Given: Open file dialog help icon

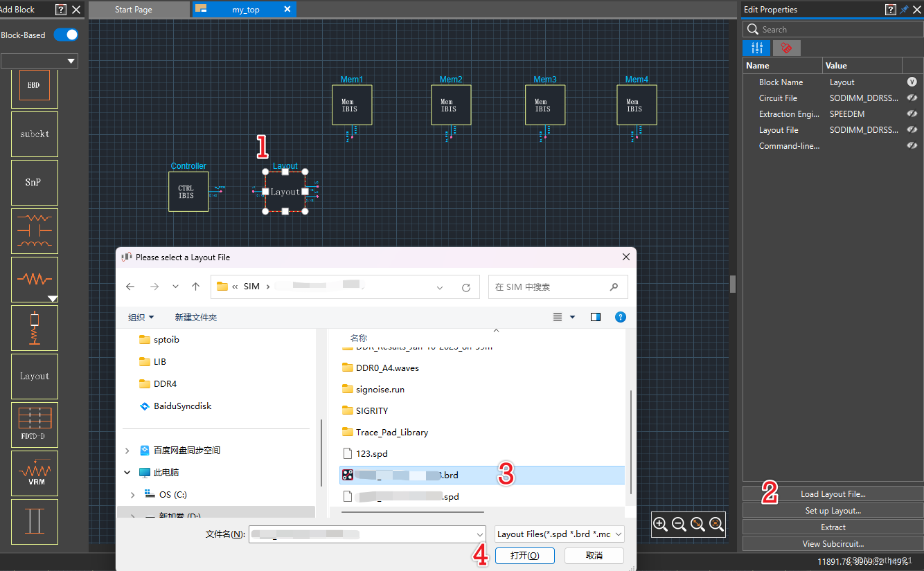Looking at the screenshot, I should pyautogui.click(x=621, y=317).
